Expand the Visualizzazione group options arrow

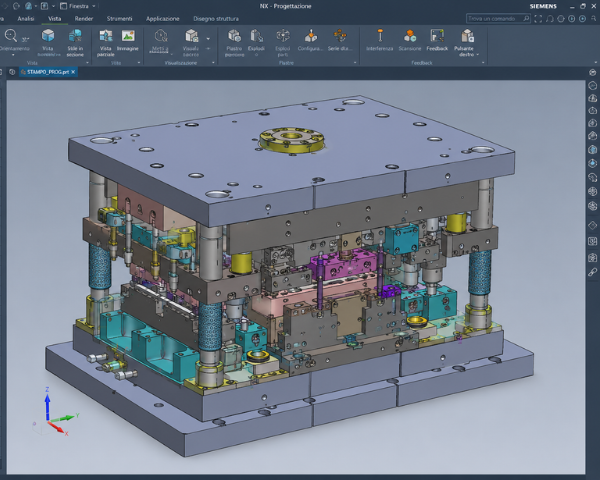(213, 62)
